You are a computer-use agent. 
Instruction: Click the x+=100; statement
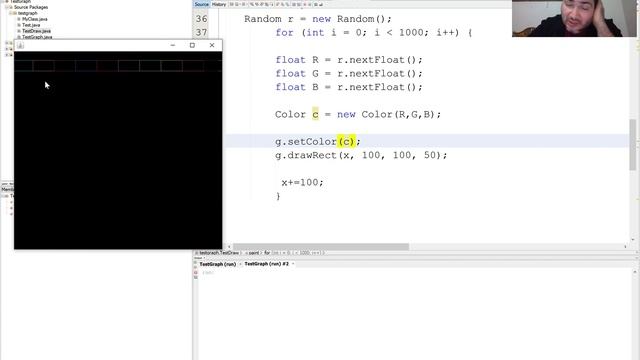(302, 182)
